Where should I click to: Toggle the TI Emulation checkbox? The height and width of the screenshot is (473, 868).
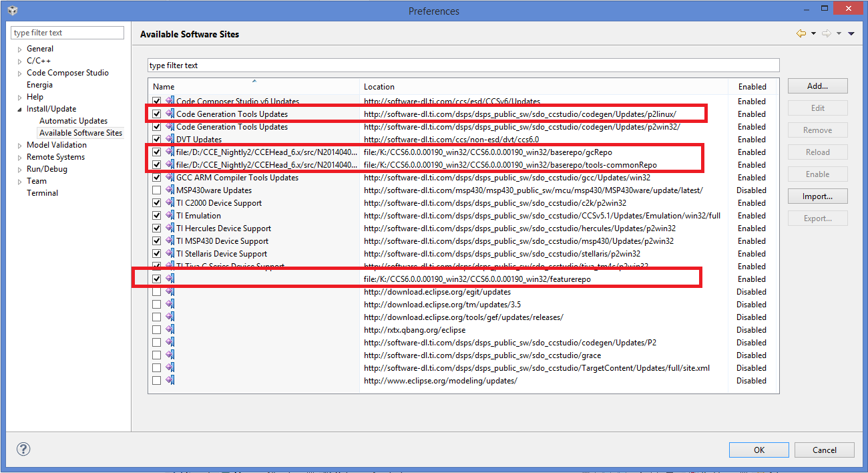point(156,215)
